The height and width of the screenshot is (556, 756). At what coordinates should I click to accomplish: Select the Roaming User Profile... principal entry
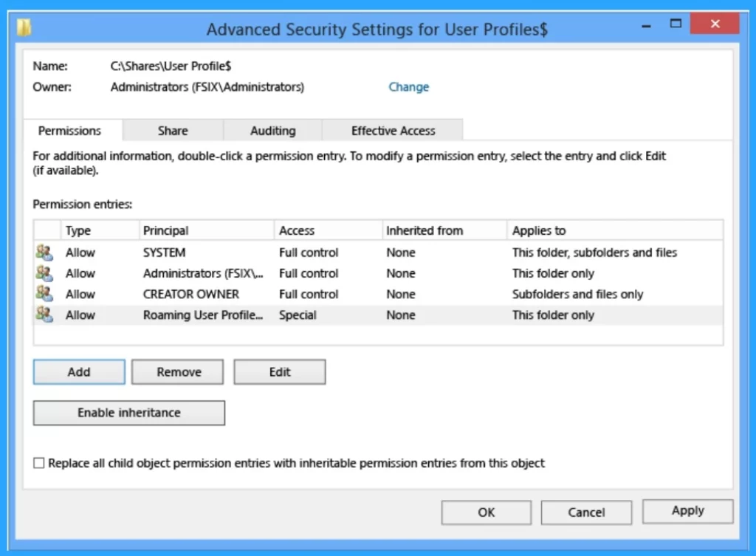coord(203,315)
